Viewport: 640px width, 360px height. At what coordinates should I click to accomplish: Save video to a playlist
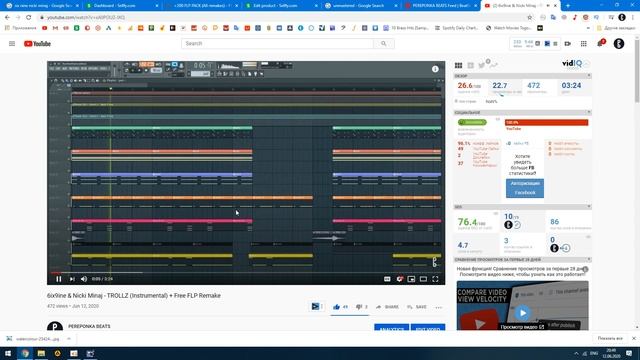tap(417, 307)
